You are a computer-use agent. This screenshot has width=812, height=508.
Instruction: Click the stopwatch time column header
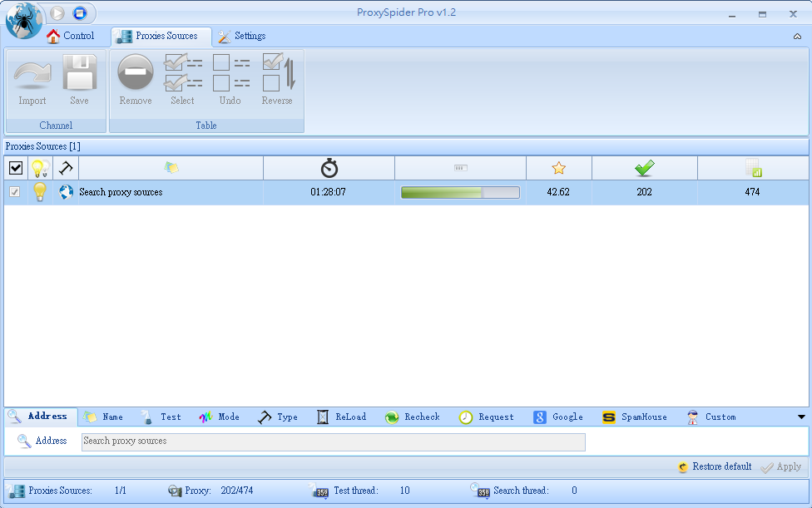[x=329, y=168]
